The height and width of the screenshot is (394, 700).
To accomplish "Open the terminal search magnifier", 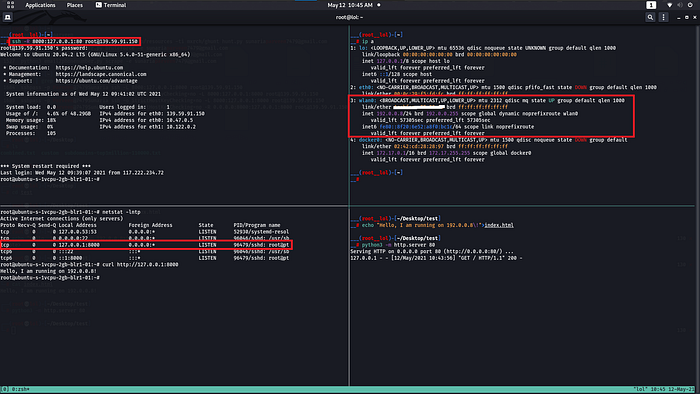I will click(650, 17).
